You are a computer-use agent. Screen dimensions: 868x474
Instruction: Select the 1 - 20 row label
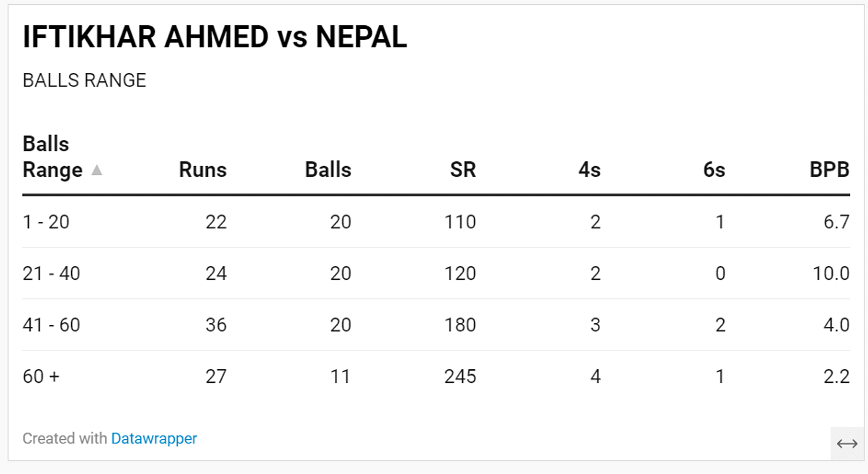pyautogui.click(x=46, y=222)
